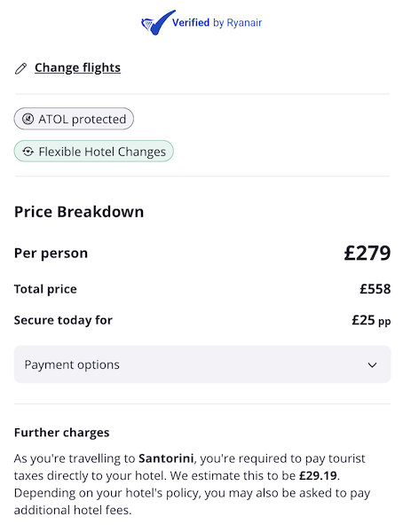Click the Flexible Hotel Changes refresh icon
Viewport: 403px width, 532px height.
click(x=28, y=152)
